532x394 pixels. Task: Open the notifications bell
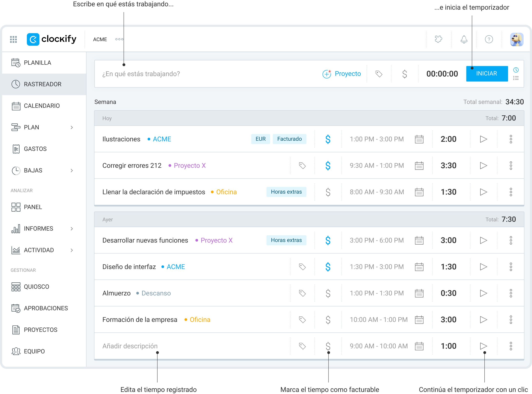pos(464,39)
